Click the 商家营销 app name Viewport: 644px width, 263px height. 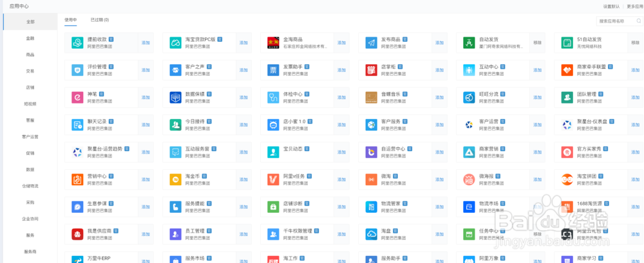point(489,149)
